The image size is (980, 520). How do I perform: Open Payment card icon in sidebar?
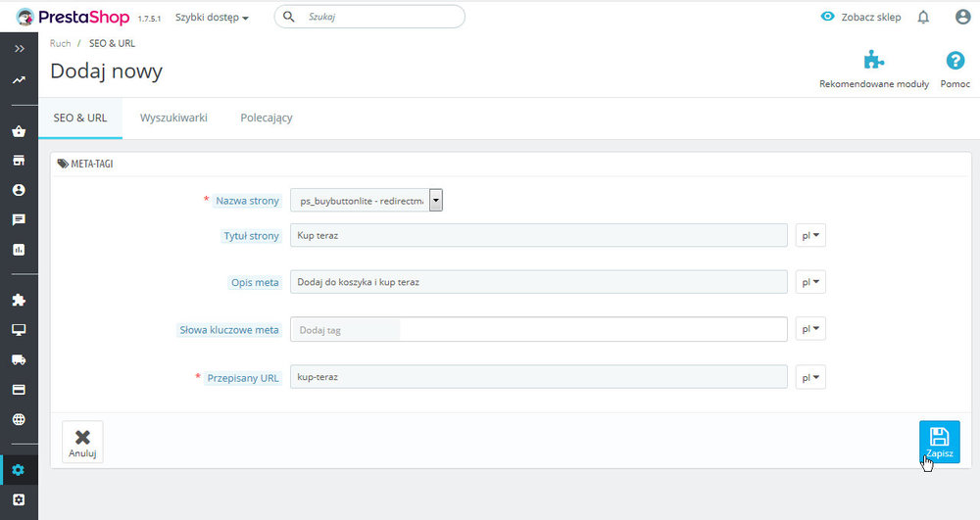[19, 390]
